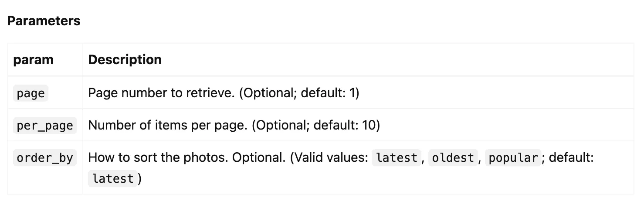
Task: Click the Parameters section heading
Action: click(x=44, y=21)
